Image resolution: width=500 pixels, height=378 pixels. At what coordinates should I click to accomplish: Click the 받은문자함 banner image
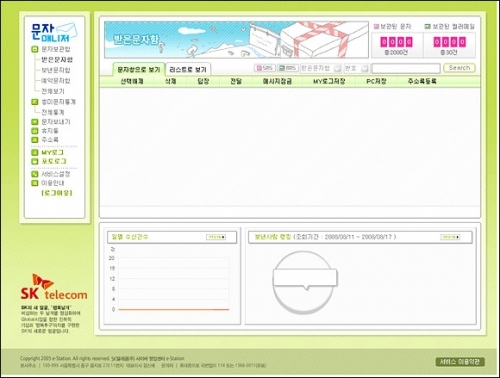click(236, 40)
